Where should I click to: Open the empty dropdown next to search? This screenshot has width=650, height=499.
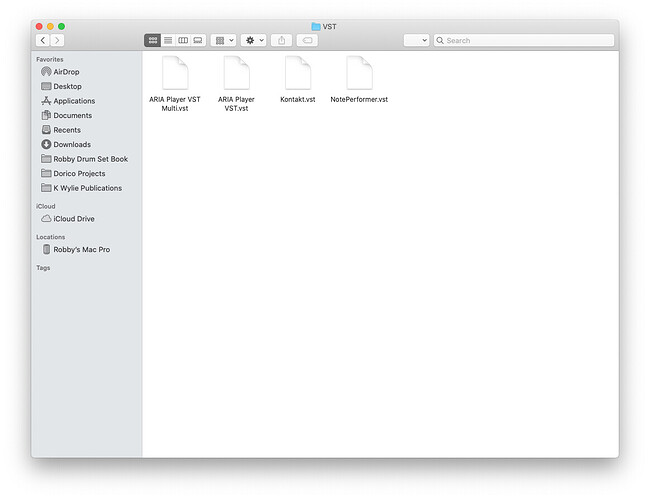pyautogui.click(x=416, y=40)
